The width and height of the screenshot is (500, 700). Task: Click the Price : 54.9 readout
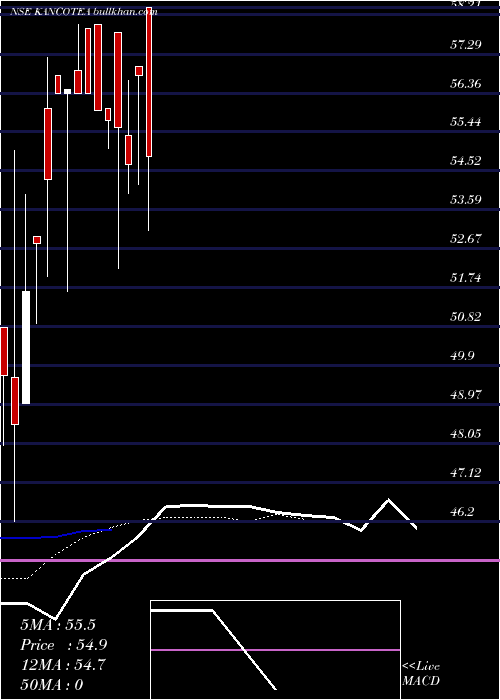64,645
